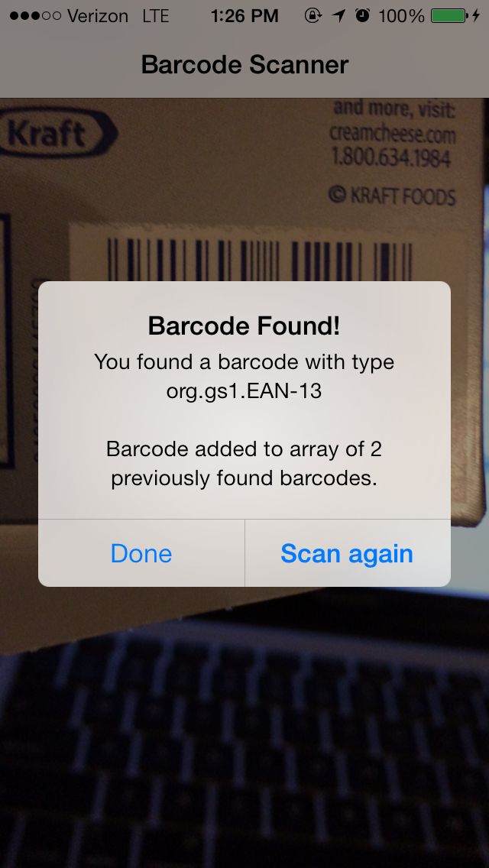Viewport: 489px width, 868px height.
Task: Tap the alarm clock status icon
Action: (x=363, y=15)
